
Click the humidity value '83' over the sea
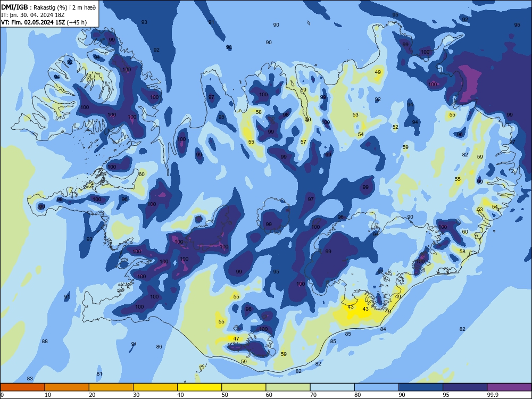(x=30, y=379)
